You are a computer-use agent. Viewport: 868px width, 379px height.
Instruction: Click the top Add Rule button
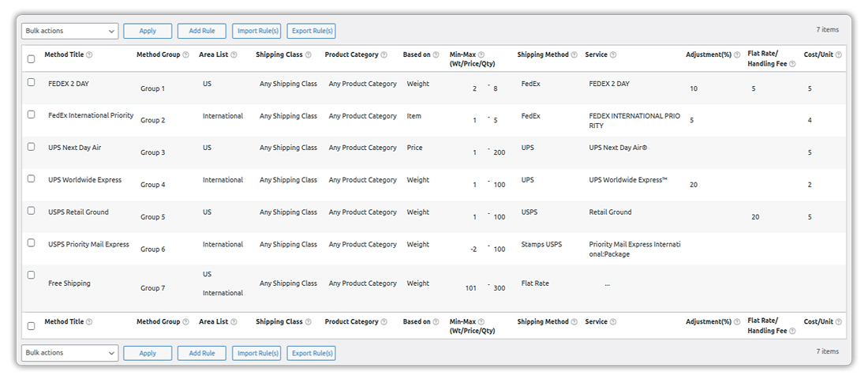click(x=201, y=31)
